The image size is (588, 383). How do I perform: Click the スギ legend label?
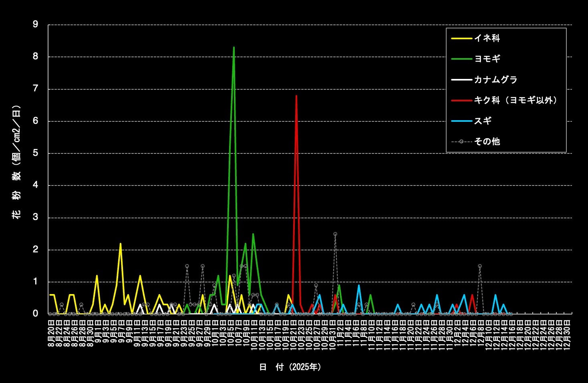[483, 121]
